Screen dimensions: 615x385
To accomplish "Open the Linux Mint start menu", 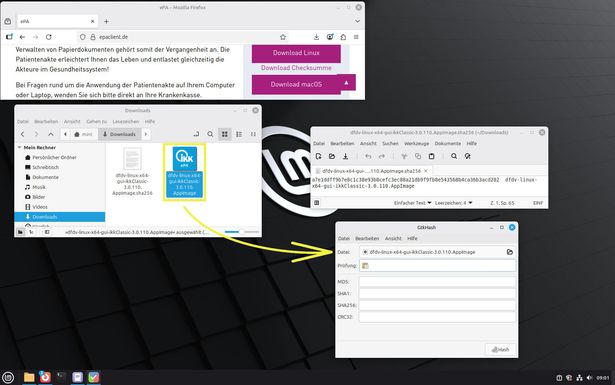I will 8,378.
